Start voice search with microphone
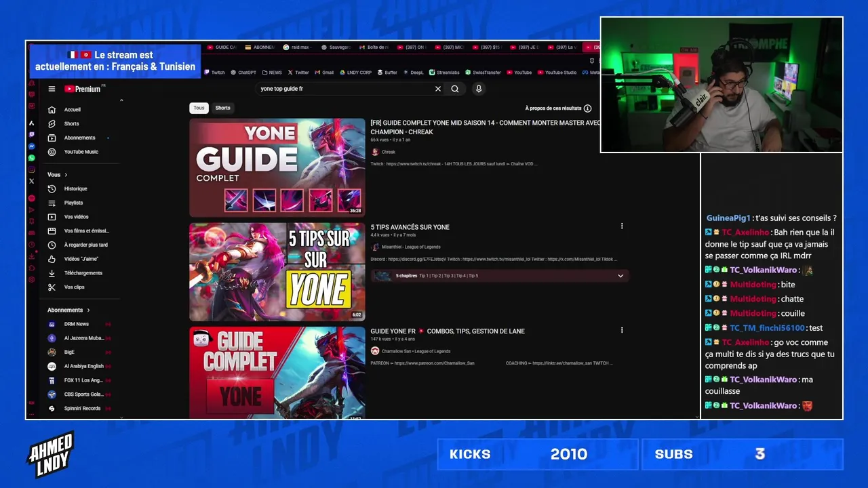 (x=479, y=89)
